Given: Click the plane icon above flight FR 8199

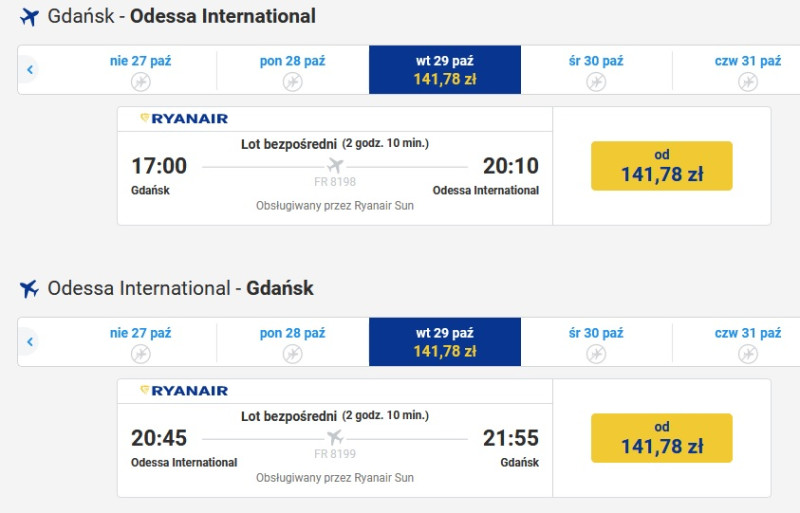Looking at the screenshot, I should pyautogui.click(x=335, y=437).
